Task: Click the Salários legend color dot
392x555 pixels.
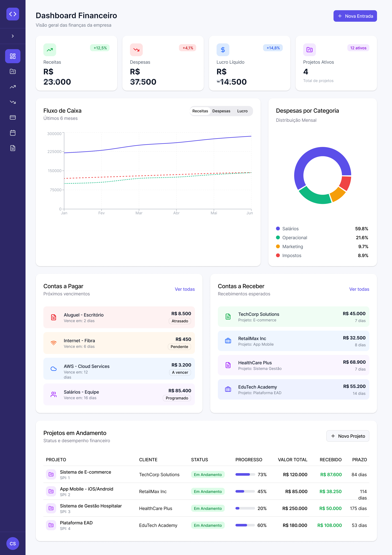Action: pos(278,228)
